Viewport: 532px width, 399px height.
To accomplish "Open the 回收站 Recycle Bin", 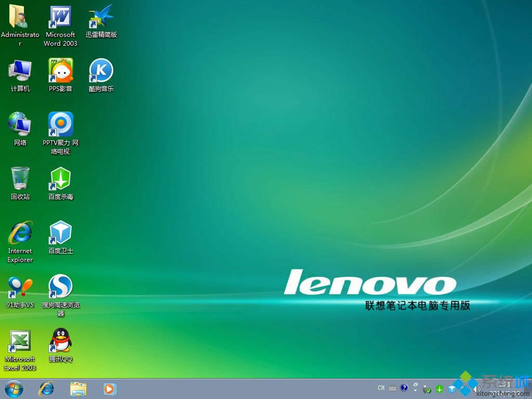I will click(x=20, y=179).
